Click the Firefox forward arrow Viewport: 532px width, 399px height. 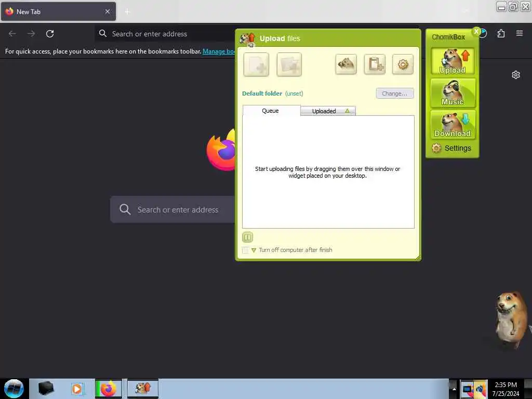31,34
